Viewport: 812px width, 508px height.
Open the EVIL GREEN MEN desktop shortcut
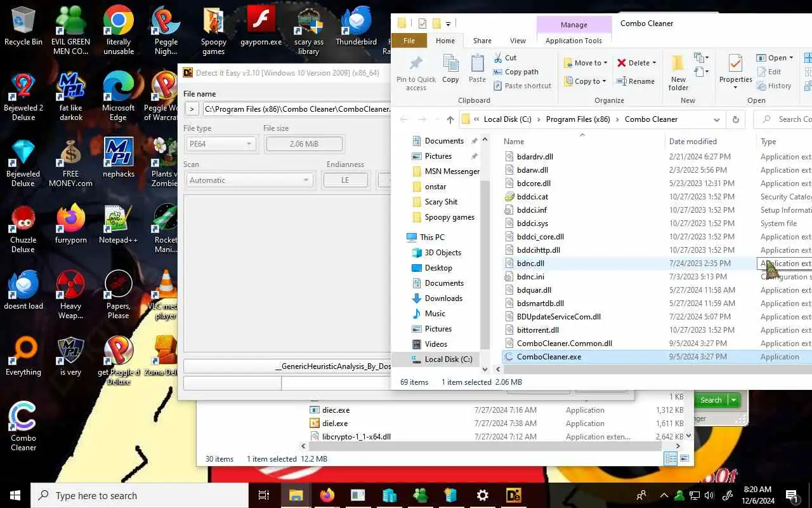(x=70, y=30)
